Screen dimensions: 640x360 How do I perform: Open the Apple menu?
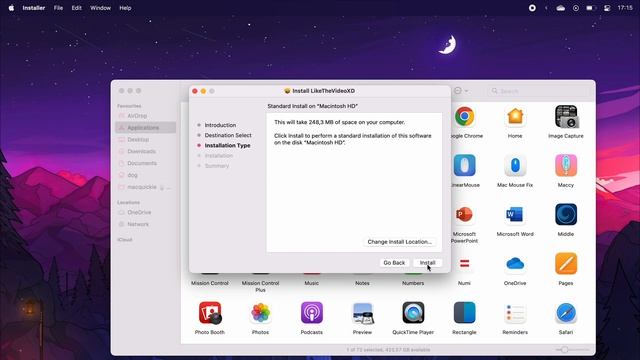(11, 8)
